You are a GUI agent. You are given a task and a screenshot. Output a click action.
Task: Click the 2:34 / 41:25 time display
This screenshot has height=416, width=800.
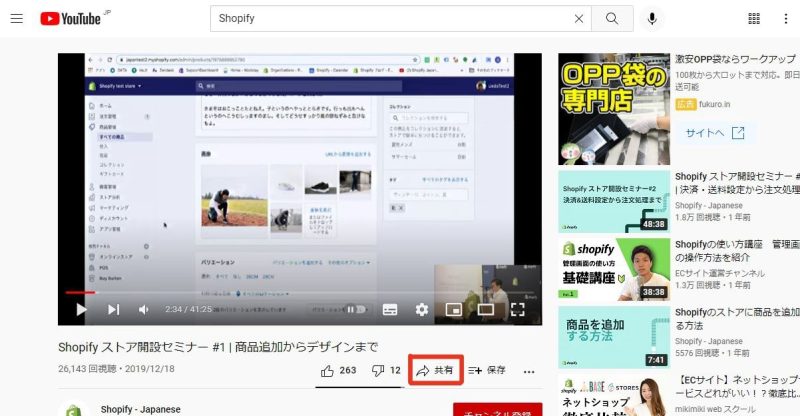(x=188, y=309)
